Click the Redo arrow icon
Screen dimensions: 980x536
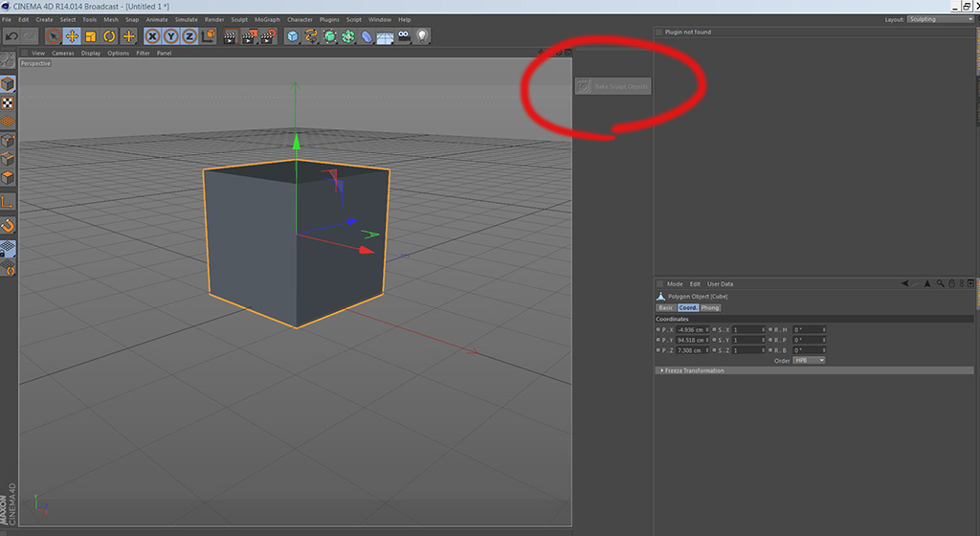(29, 36)
